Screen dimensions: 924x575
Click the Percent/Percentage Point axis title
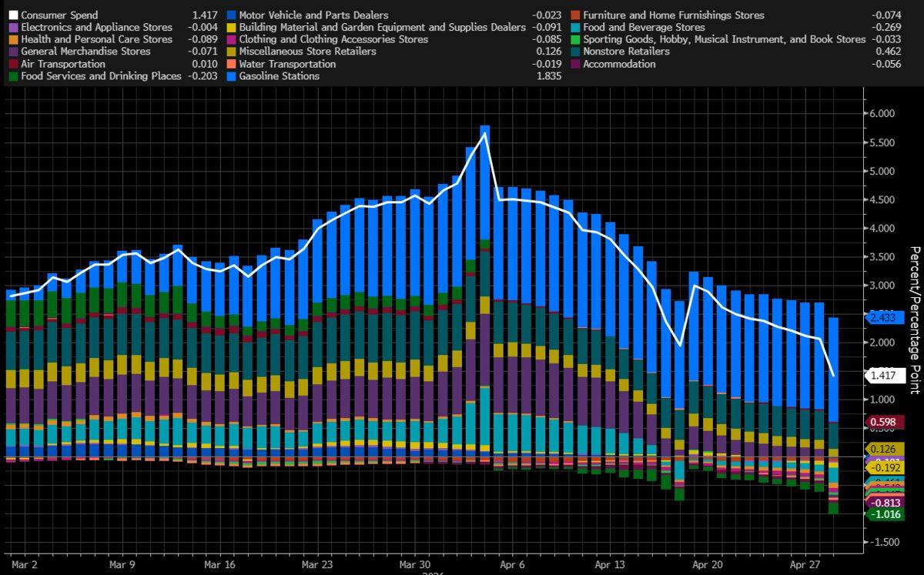915,320
